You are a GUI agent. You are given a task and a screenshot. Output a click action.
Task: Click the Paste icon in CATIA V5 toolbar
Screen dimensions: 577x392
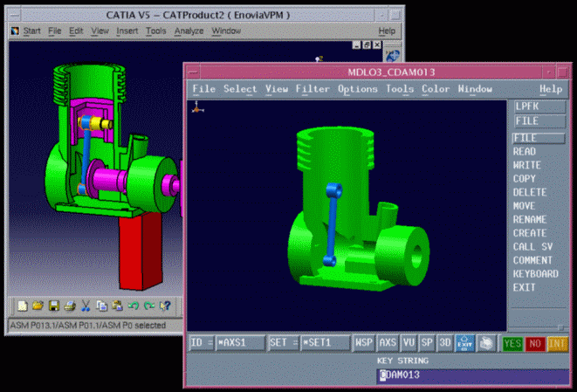pos(117,306)
